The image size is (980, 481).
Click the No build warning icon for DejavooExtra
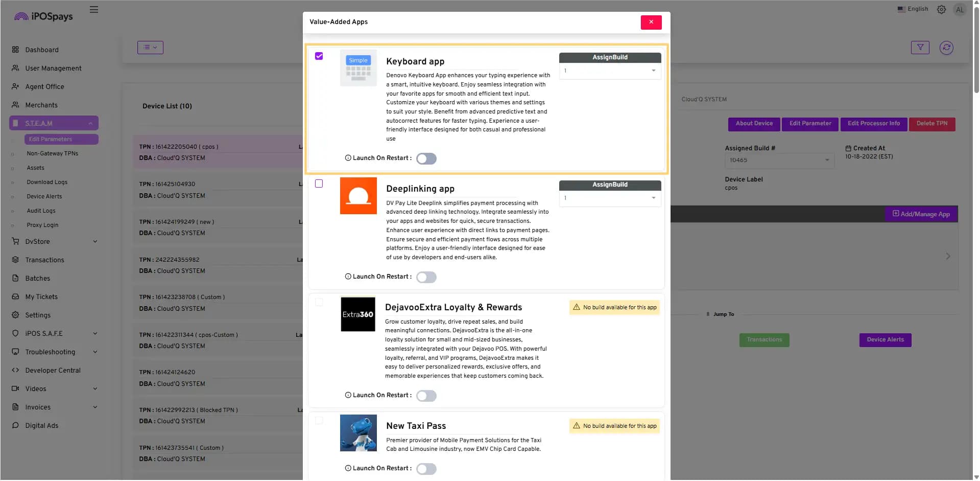click(x=577, y=307)
